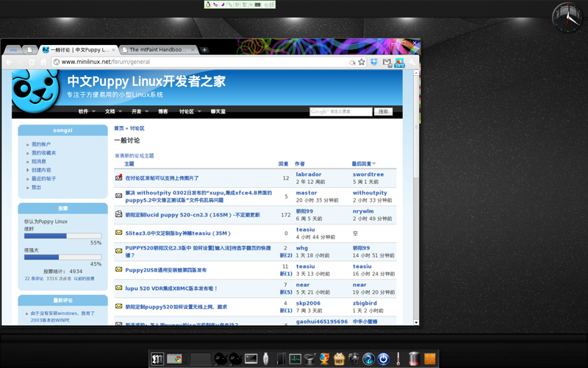This screenshot has height=368, width=588.
Task: Switch to the blank page tab
Action: point(29,49)
